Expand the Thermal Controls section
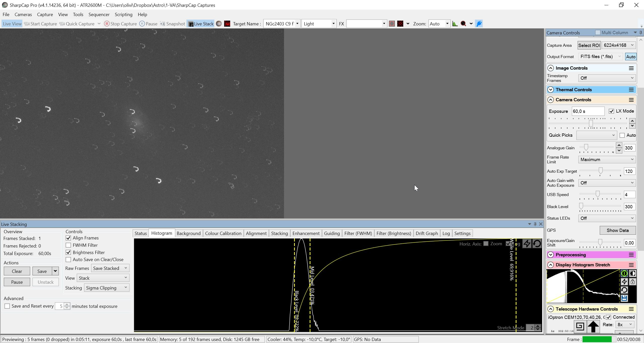 click(550, 90)
